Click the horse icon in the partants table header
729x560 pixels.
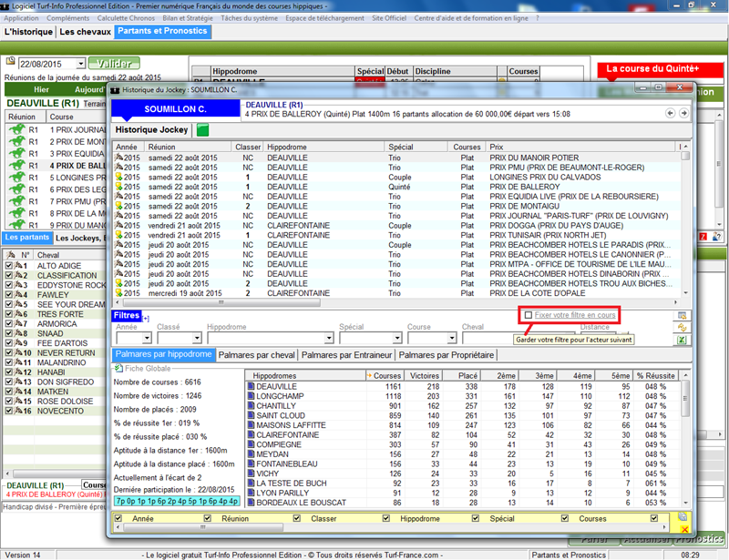tap(12, 255)
